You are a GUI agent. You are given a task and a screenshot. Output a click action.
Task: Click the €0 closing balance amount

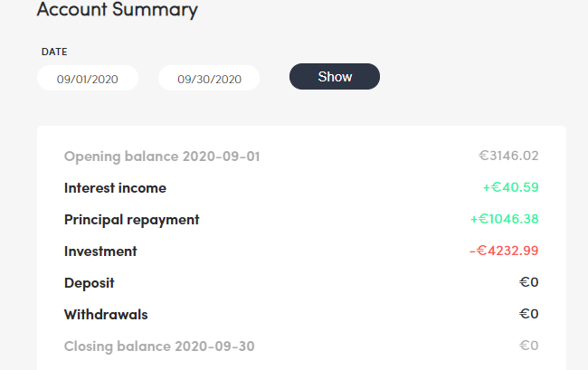(x=529, y=346)
